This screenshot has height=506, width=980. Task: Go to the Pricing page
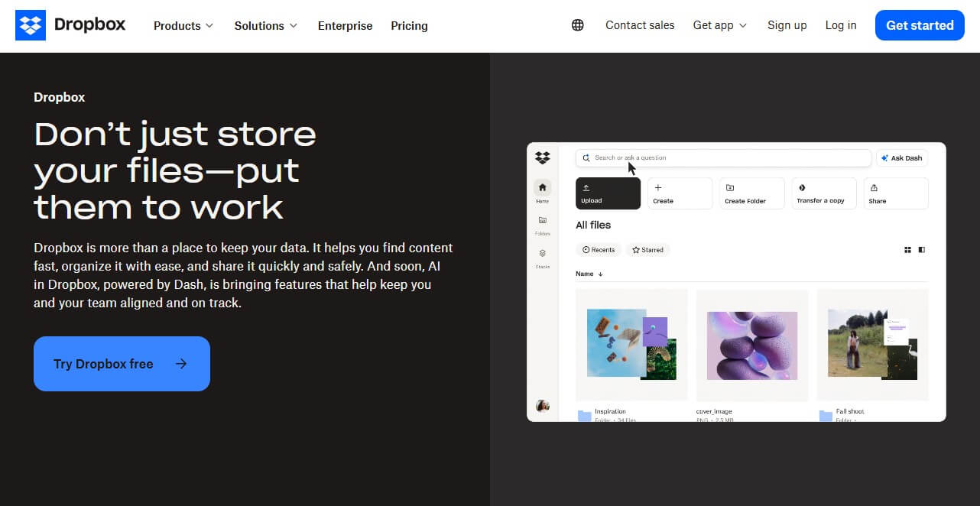pos(409,25)
